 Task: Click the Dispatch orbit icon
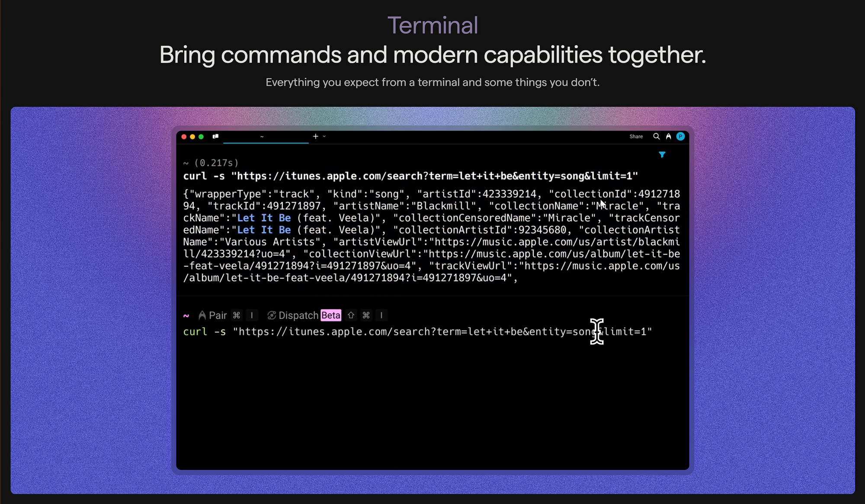click(x=272, y=316)
